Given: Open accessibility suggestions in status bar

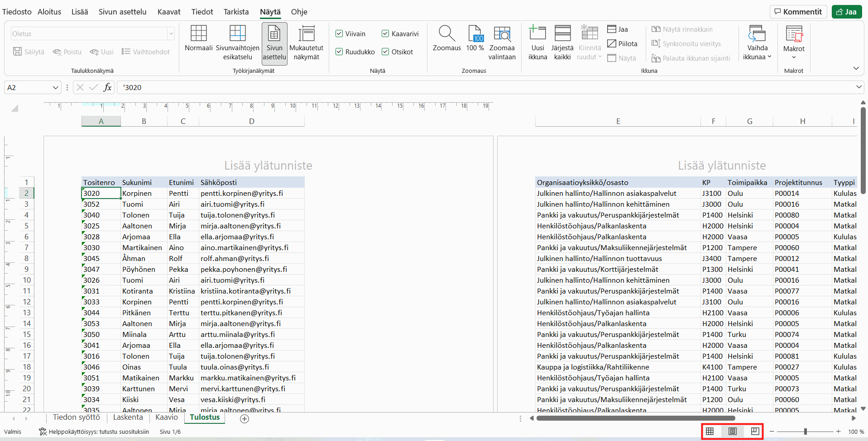Looking at the screenshot, I should point(94,432).
